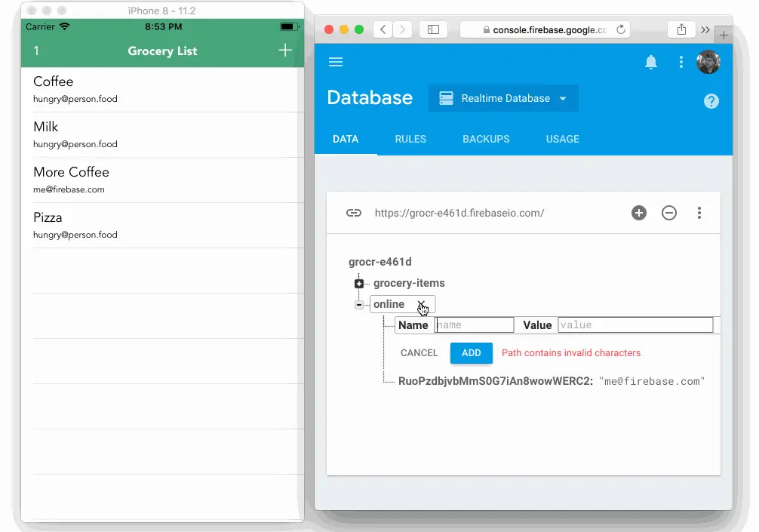This screenshot has height=532, width=759.
Task: Collapse the online node
Action: pos(358,305)
